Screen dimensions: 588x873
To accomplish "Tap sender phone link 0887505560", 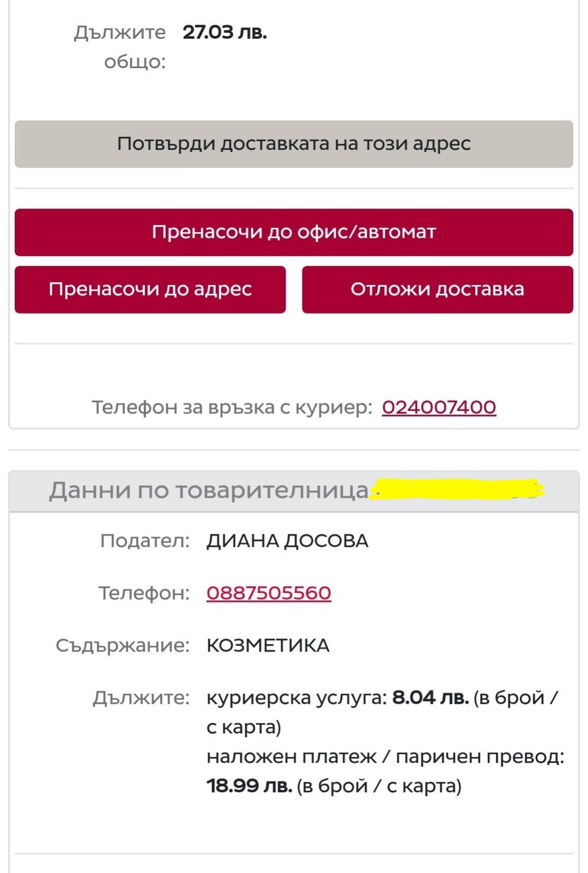I will (x=269, y=593).
